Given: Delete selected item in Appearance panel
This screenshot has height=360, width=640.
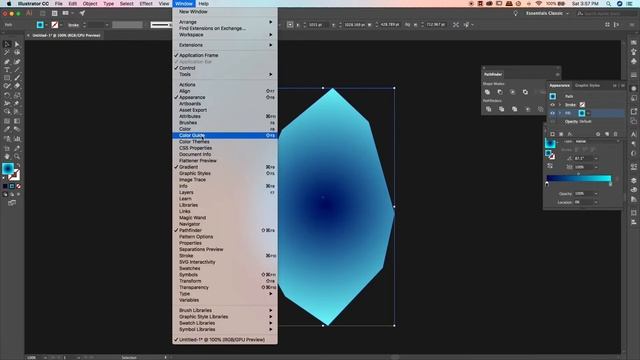Looking at the screenshot, I should coord(616,134).
